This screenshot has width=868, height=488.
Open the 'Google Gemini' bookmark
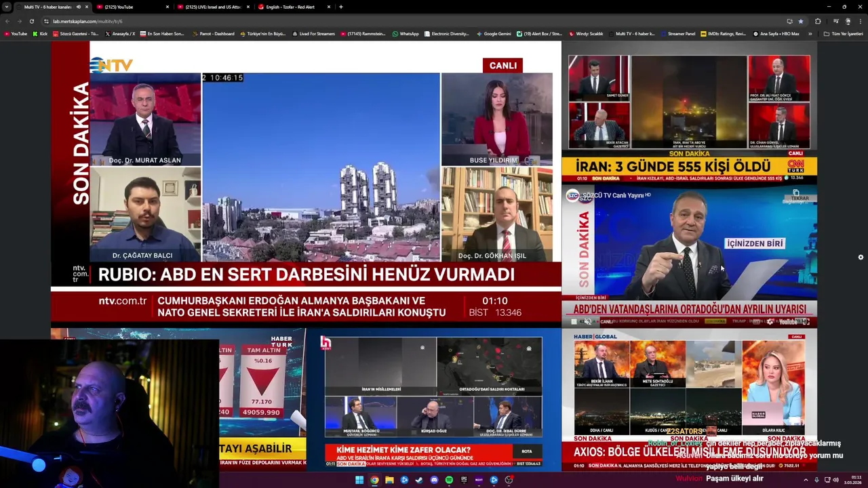click(x=494, y=33)
